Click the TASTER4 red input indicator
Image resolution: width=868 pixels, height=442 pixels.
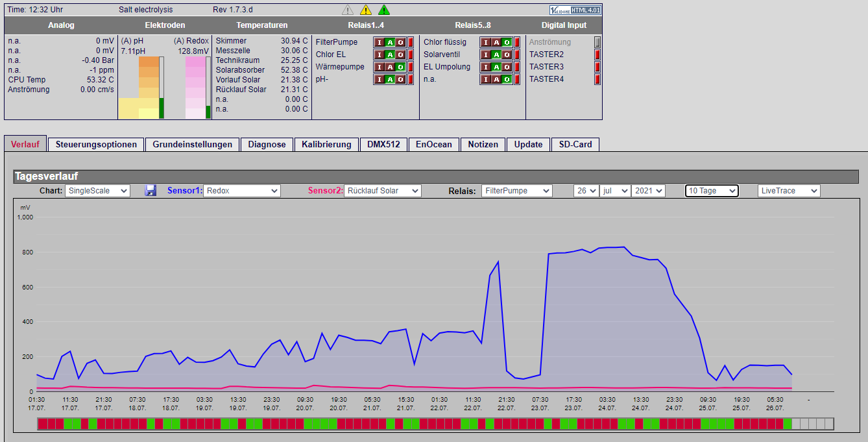(597, 79)
